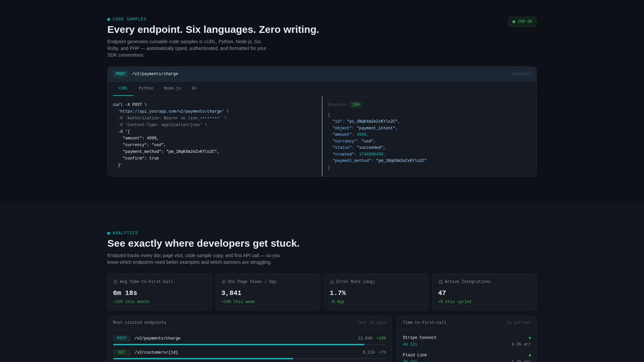The width and height of the screenshot is (644, 362).
Task: Click the "id" value pi_3NqKXm2eZvKYlo2C
Action: 372,122
